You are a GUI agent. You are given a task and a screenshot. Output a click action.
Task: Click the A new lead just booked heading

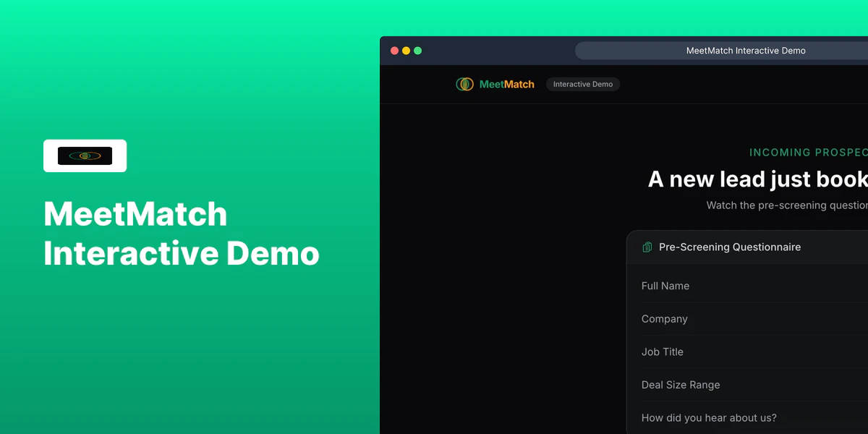click(758, 179)
